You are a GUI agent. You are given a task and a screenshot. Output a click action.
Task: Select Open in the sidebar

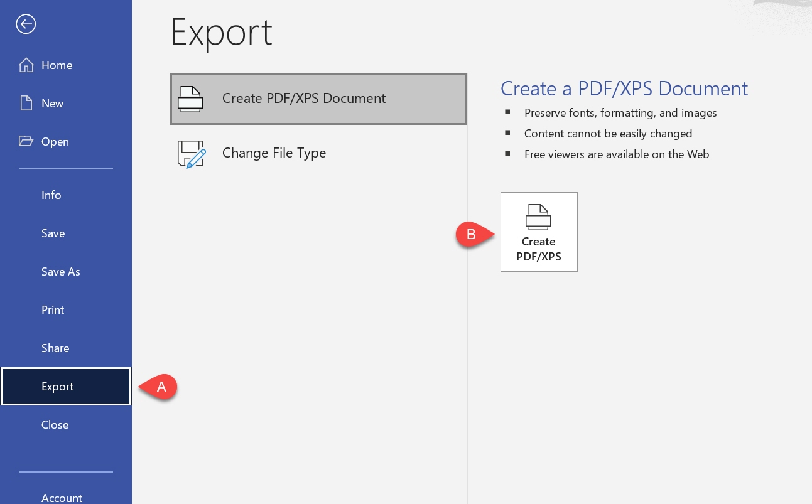(55, 142)
